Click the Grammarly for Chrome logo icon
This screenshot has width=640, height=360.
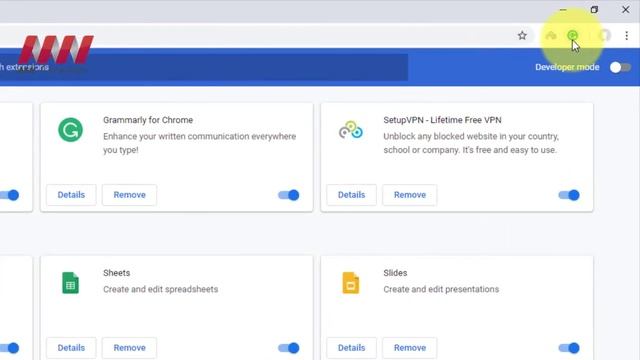click(x=70, y=130)
